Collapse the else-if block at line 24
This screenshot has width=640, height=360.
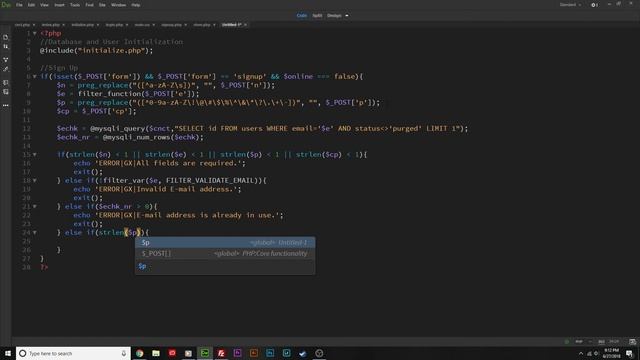click(35, 233)
